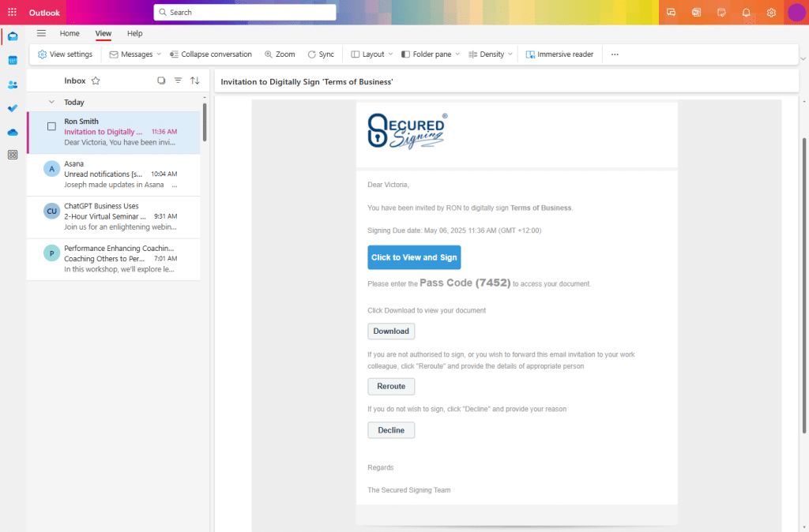Open the account profile avatar
The image size is (809, 532).
coord(796,13)
